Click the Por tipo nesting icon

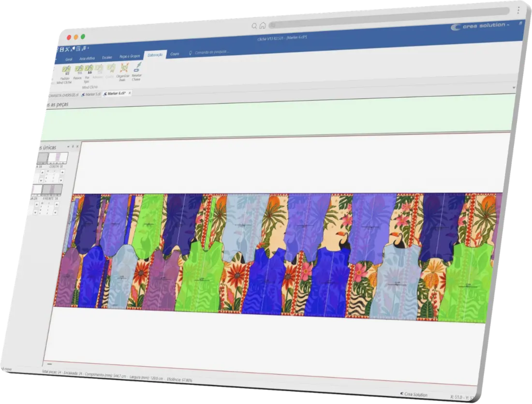pos(89,69)
